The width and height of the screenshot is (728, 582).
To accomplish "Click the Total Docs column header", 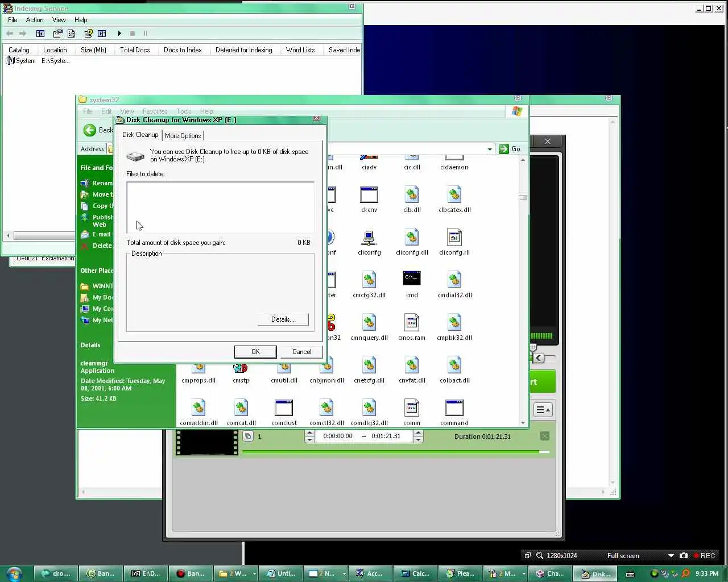I will (x=135, y=50).
